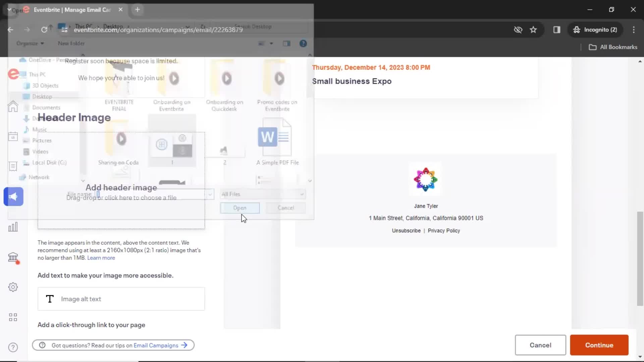Open the Events calendar icon in sidebar
The height and width of the screenshot is (362, 644).
(13, 136)
